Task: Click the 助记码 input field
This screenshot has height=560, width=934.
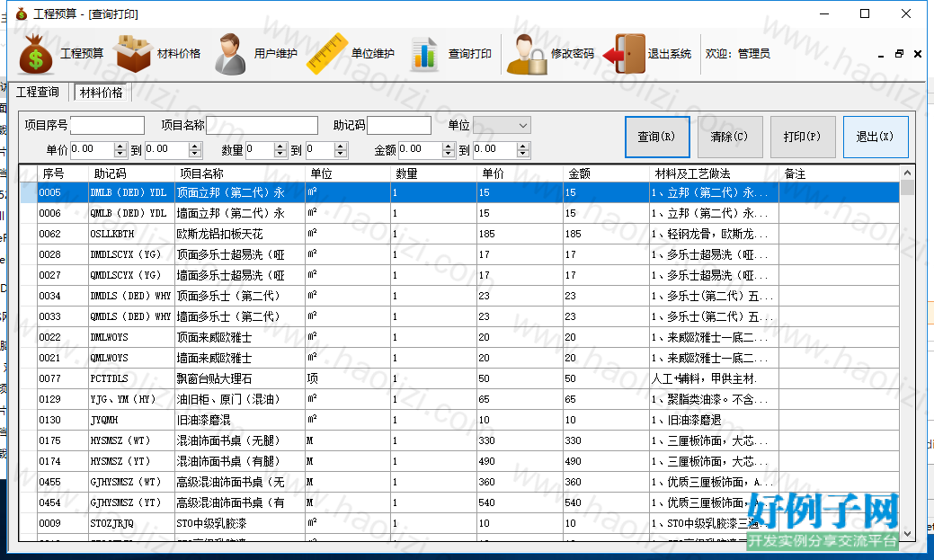Action: click(x=399, y=125)
